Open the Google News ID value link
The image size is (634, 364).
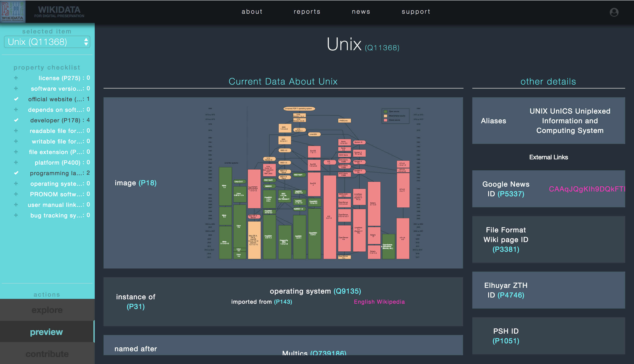[587, 189]
